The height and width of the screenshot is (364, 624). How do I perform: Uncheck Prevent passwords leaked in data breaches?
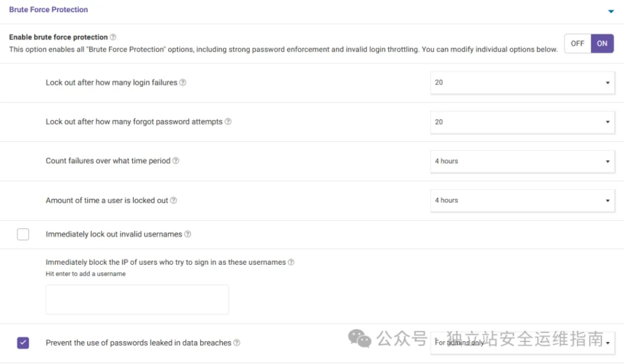[23, 343]
